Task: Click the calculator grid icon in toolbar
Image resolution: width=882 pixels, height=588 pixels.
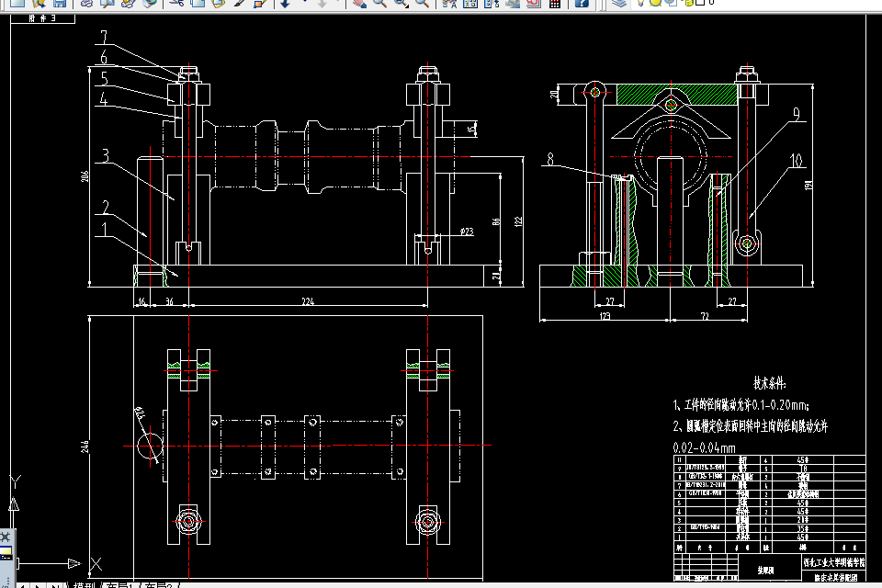Action: pos(555,3)
